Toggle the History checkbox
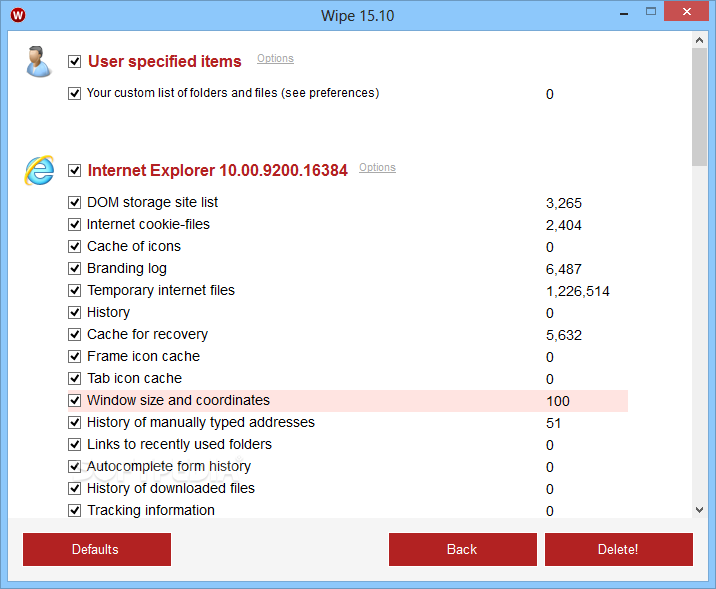 tap(74, 312)
